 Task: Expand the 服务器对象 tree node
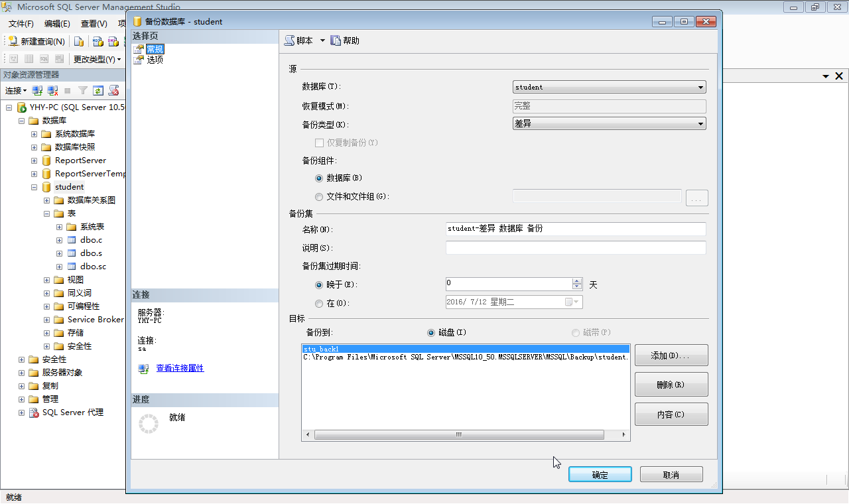click(x=21, y=373)
